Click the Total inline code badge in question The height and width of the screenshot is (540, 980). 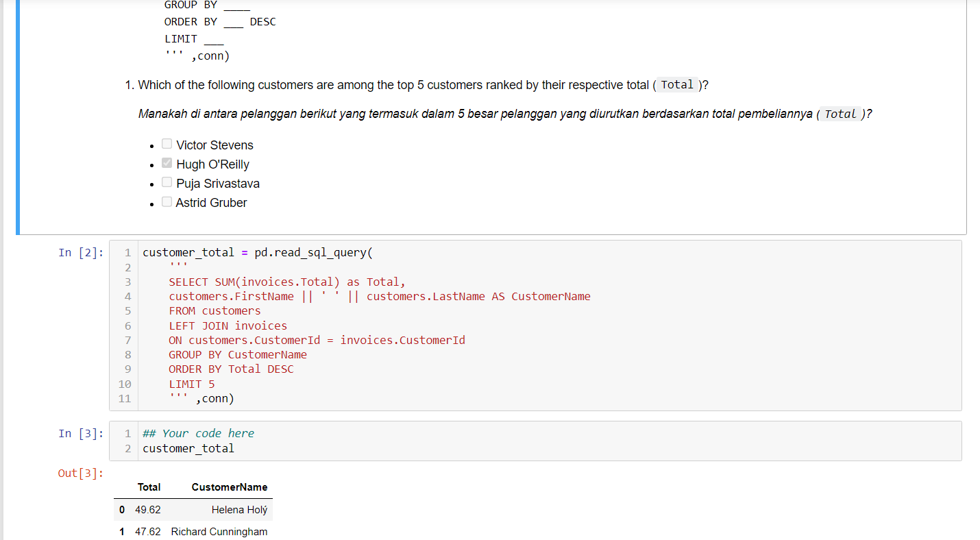click(x=676, y=84)
